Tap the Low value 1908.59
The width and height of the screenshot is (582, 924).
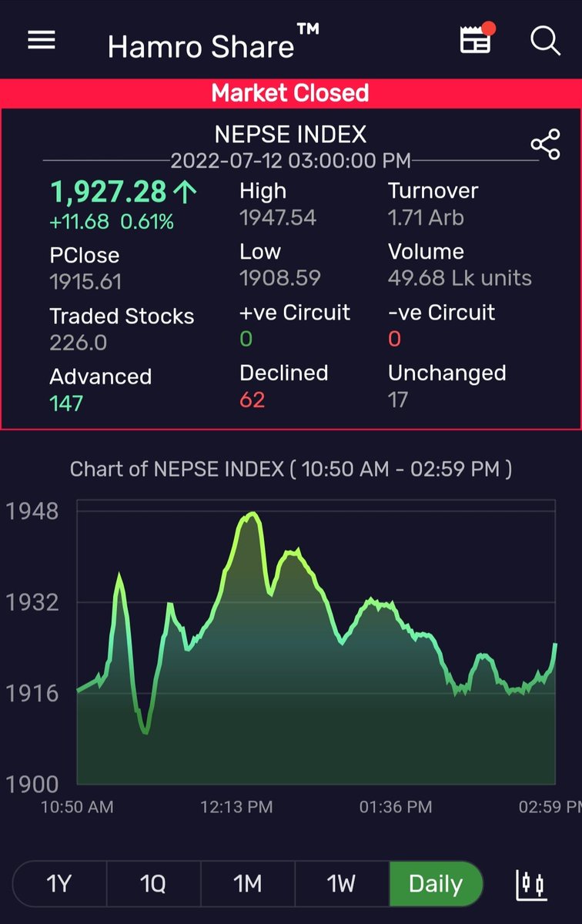click(x=280, y=278)
